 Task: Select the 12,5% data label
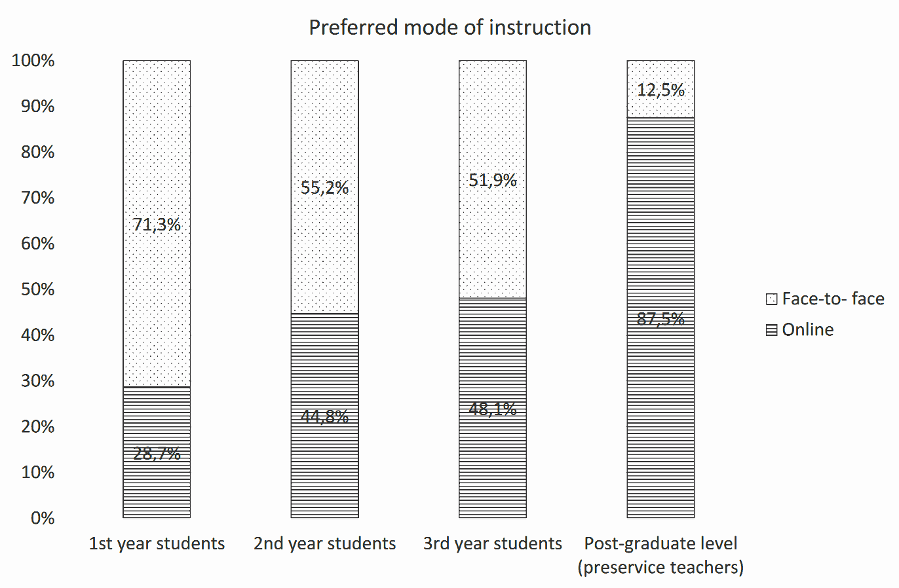pyautogui.click(x=660, y=90)
